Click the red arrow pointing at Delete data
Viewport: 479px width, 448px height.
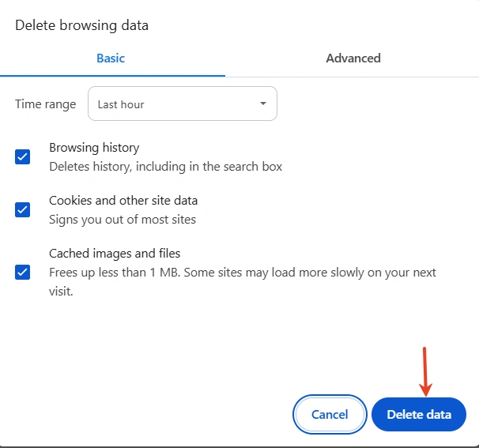tap(425, 371)
